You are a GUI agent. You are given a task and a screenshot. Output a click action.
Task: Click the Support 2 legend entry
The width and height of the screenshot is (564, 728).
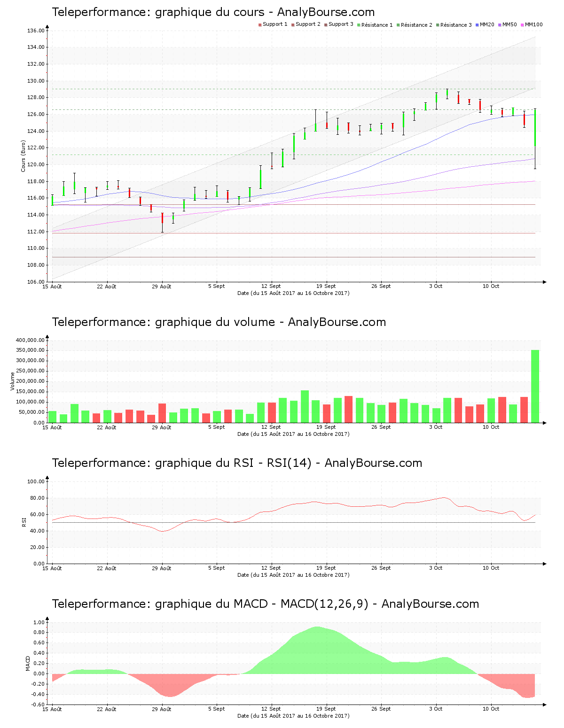click(306, 24)
